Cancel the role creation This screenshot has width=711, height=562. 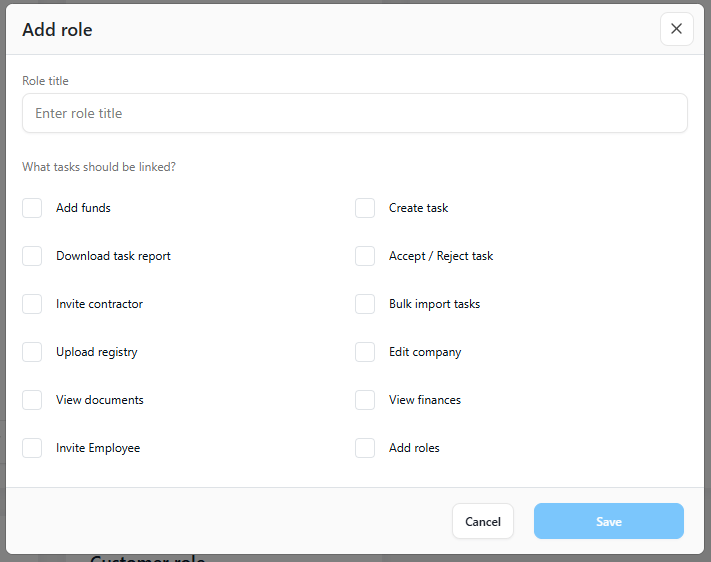[483, 521]
